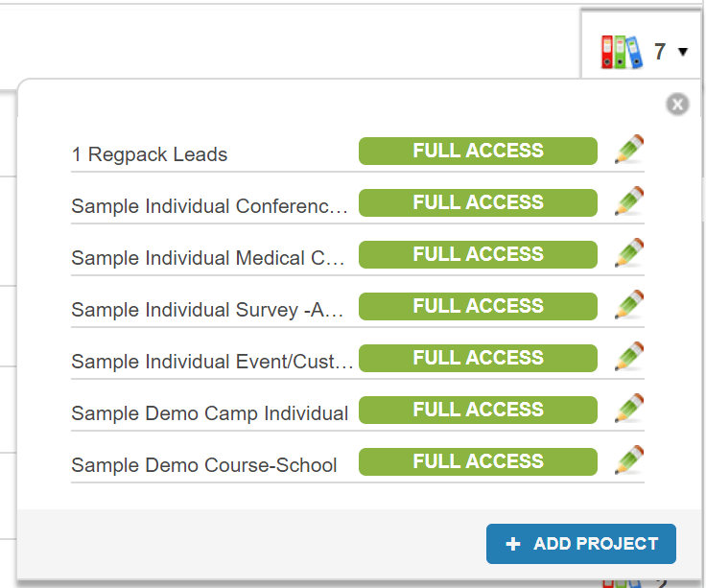Click pencil icon for Sample Demo Course-School
This screenshot has height=588, width=706.
pos(628,461)
